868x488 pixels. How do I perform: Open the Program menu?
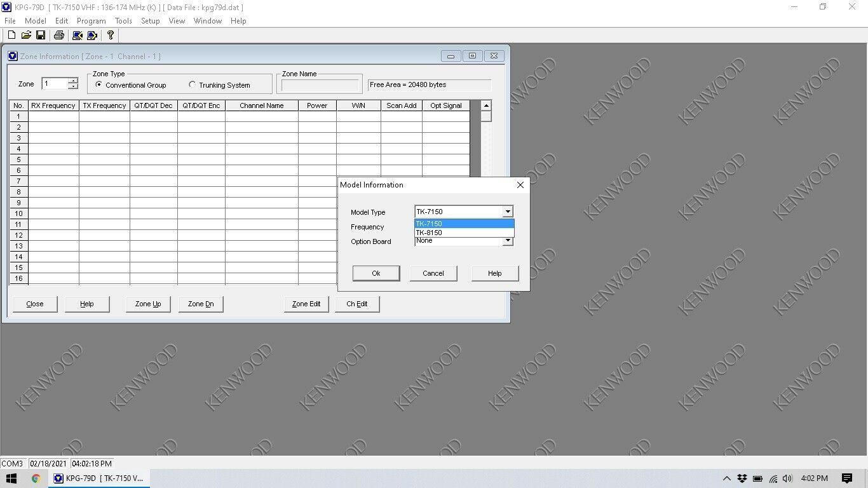tap(92, 21)
